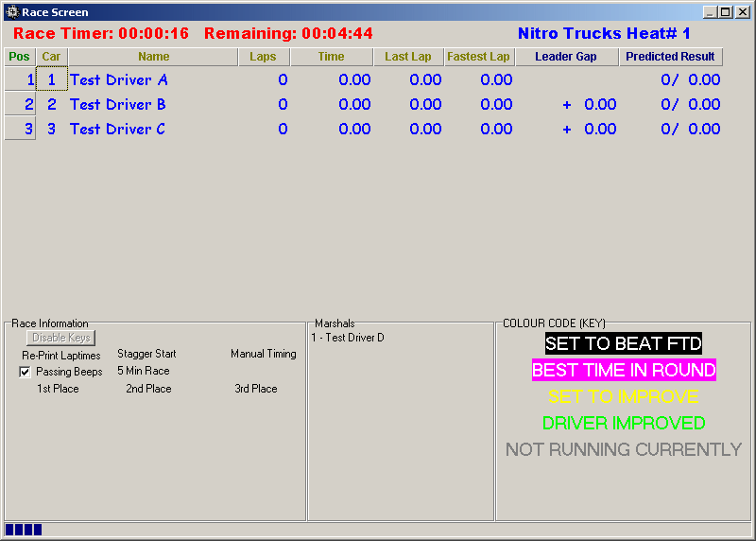
Task: Click the car number 1 cell
Action: [52, 79]
